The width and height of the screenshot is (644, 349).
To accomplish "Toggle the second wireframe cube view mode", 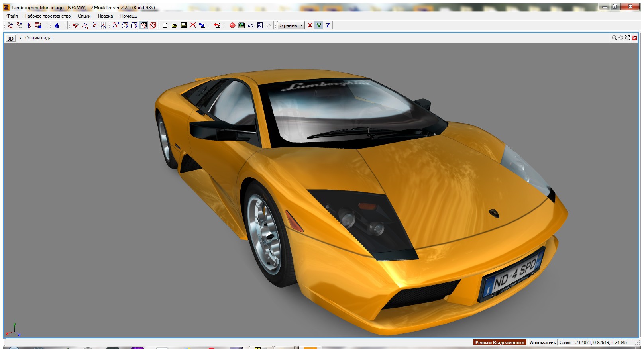I will 134,25.
